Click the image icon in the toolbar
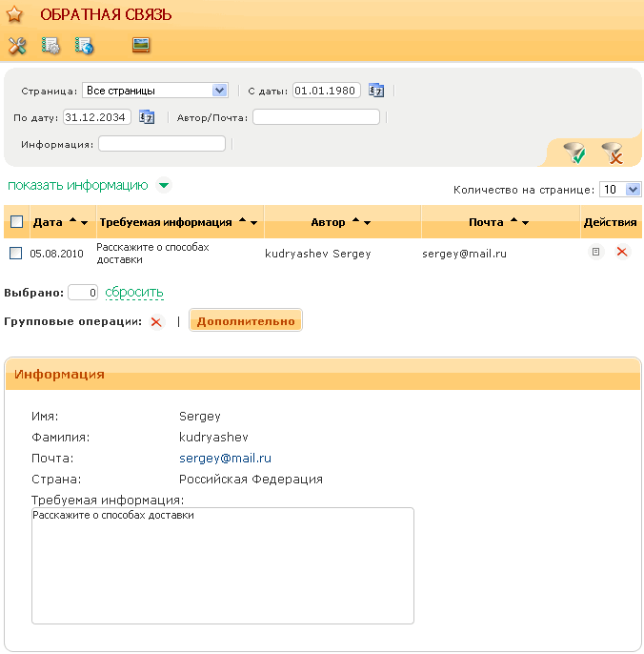 141,45
